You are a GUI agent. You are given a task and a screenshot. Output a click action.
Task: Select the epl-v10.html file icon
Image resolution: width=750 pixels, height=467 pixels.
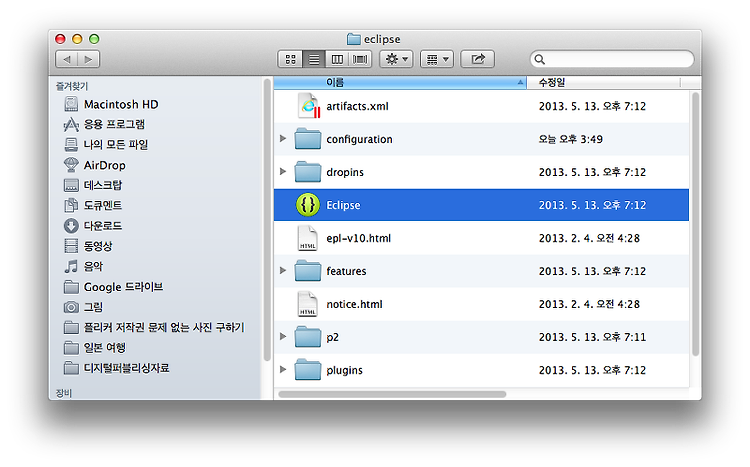(307, 238)
